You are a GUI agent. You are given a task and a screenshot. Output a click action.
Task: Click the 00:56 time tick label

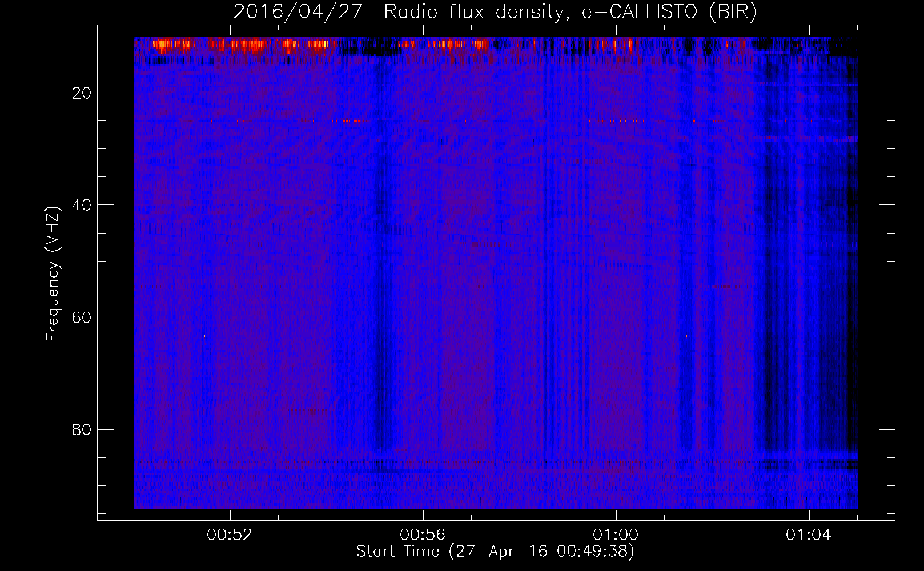[x=423, y=535]
